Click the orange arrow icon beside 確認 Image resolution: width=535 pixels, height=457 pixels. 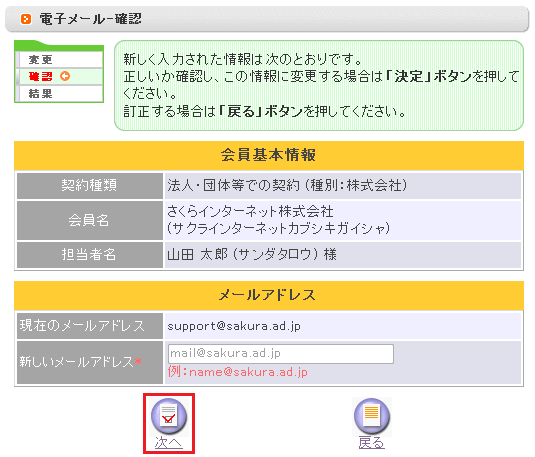pos(65,76)
